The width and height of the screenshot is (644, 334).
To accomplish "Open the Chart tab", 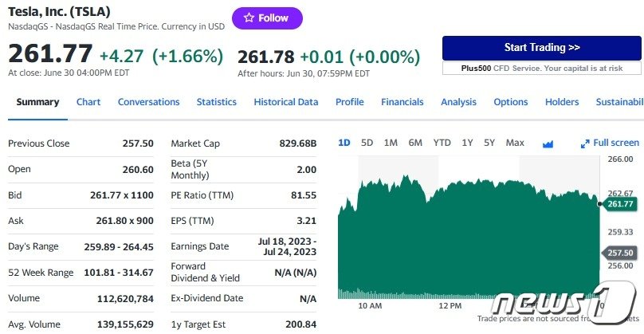I will coord(88,102).
